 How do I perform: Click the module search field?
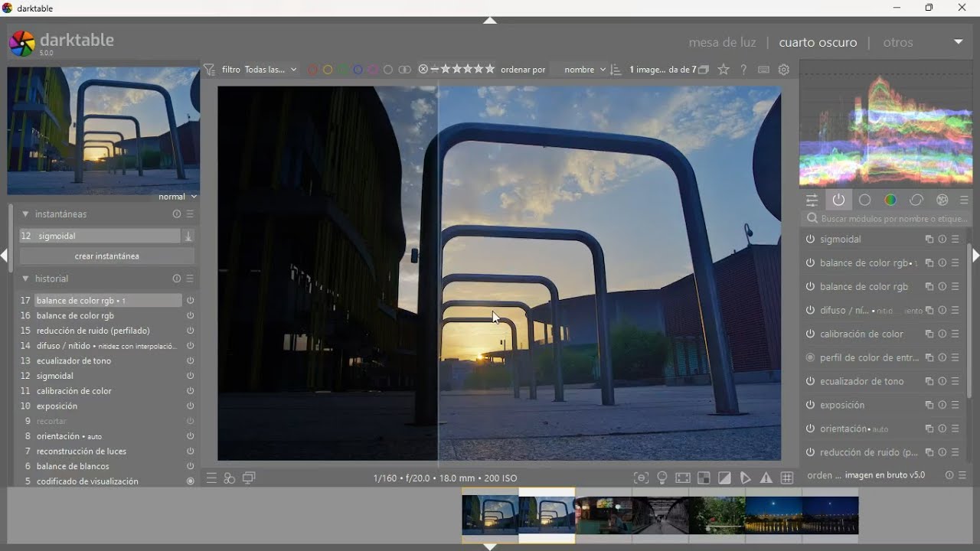click(892, 219)
